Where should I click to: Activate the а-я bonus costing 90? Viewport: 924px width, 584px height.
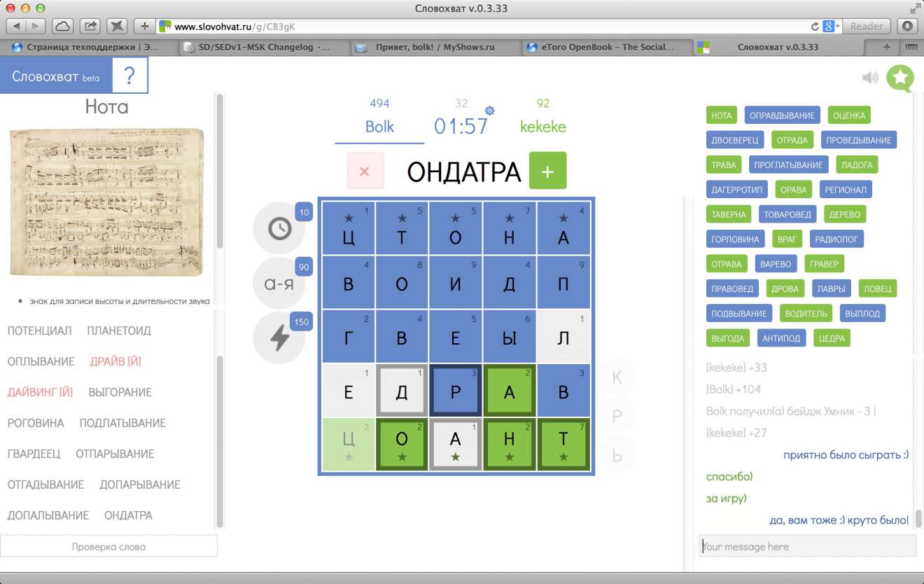coord(279,283)
